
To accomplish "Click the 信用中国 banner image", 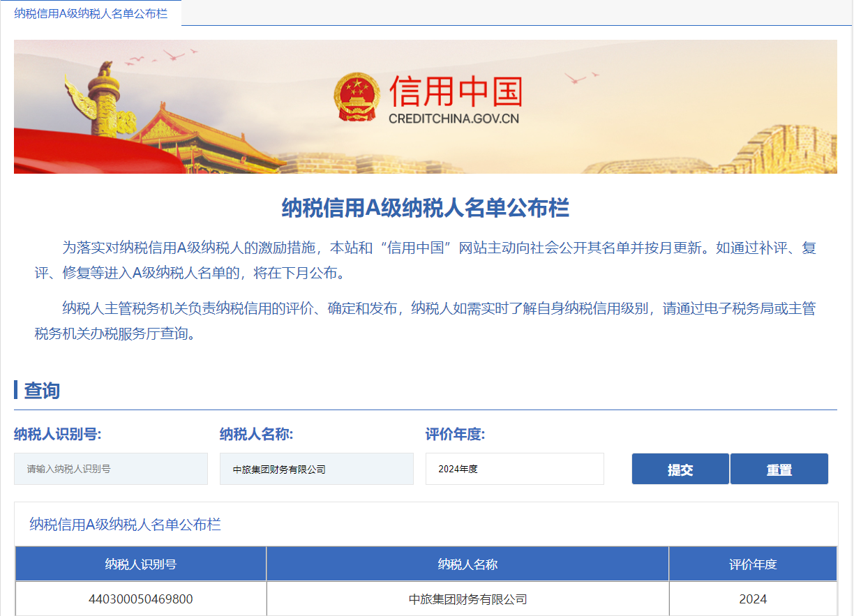I will pos(426,107).
